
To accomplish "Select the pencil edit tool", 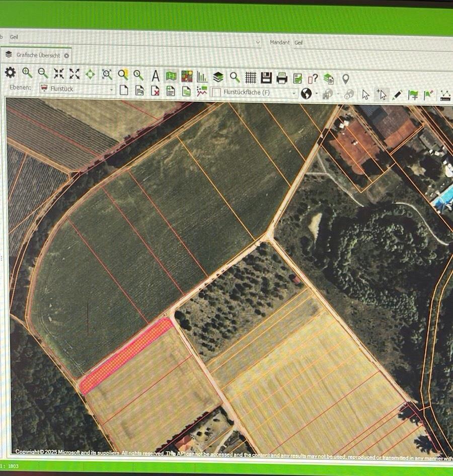I will pyautogui.click(x=398, y=95).
